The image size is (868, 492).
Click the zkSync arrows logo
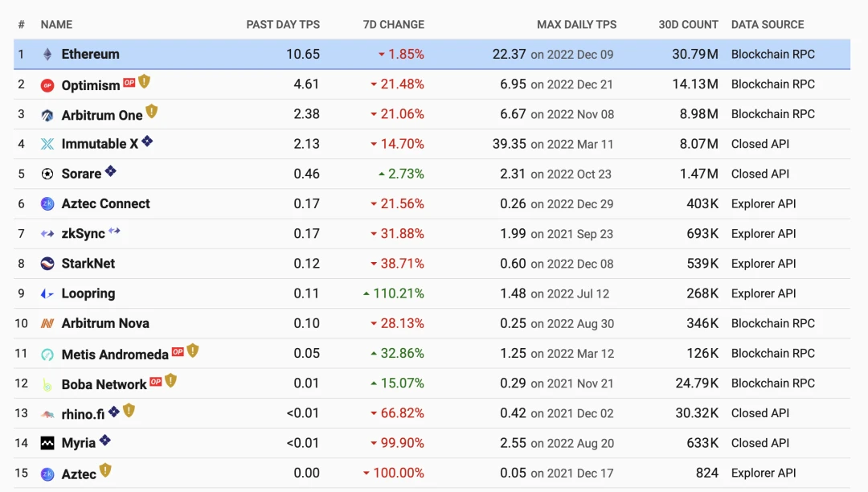[x=47, y=234]
